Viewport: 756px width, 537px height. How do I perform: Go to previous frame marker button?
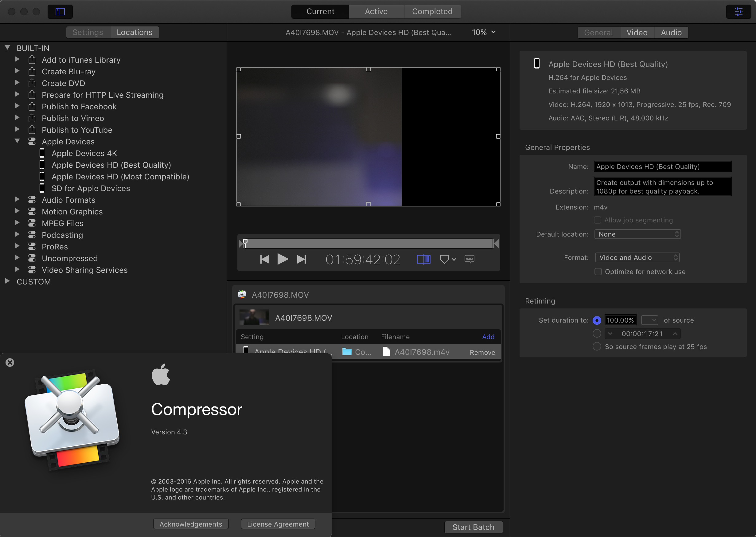[264, 259]
